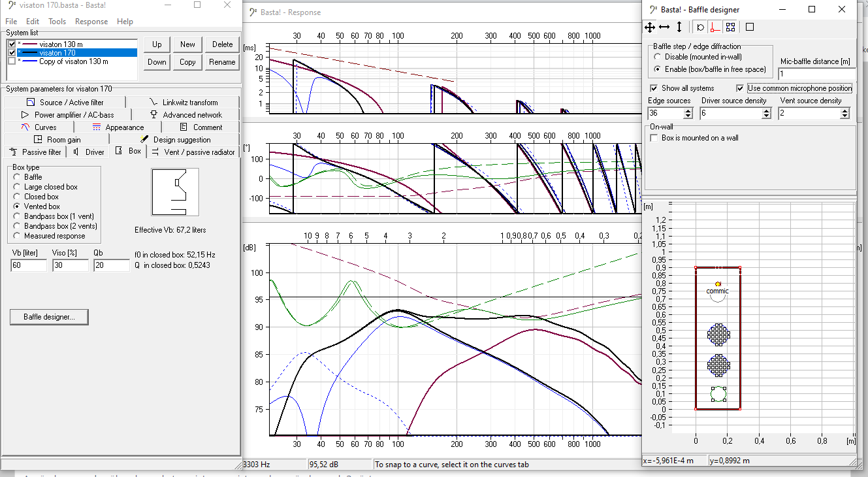Viewport: 868px width, 477px height.
Task: Click the Up button in System list
Action: (157, 44)
